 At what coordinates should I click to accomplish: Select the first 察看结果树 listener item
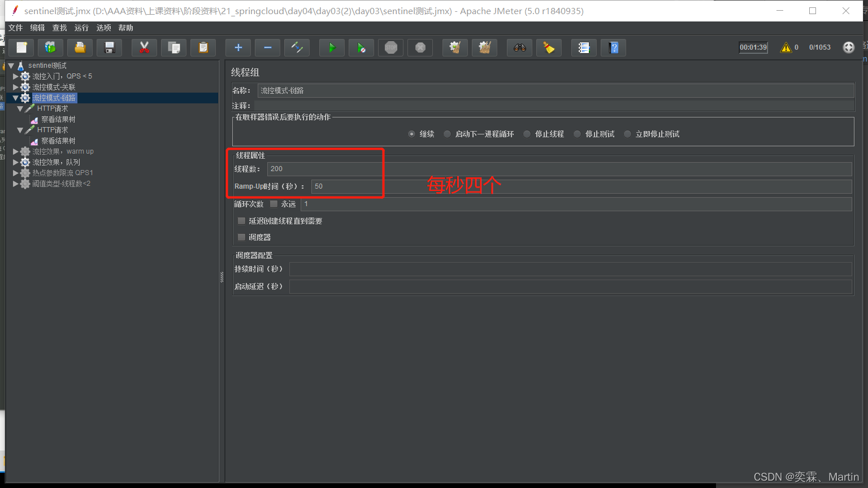click(58, 119)
